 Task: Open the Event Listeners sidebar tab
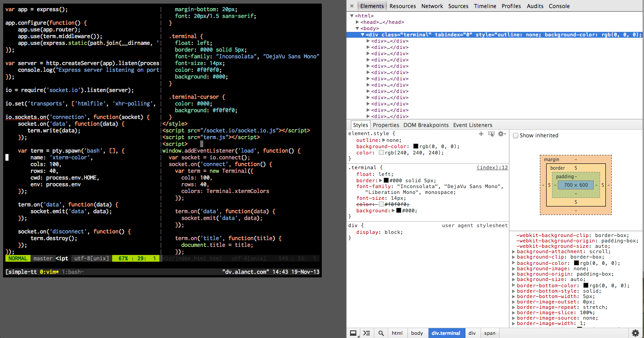click(x=473, y=125)
